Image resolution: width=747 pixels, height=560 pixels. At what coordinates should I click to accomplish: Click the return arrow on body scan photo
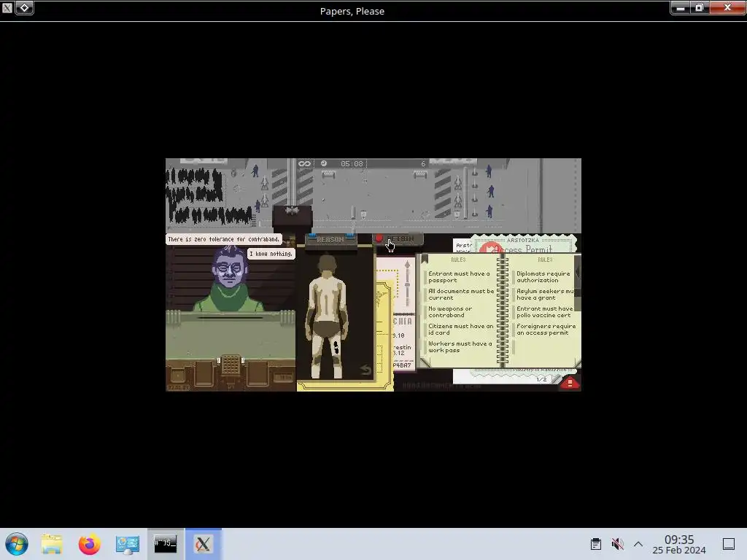click(x=365, y=370)
